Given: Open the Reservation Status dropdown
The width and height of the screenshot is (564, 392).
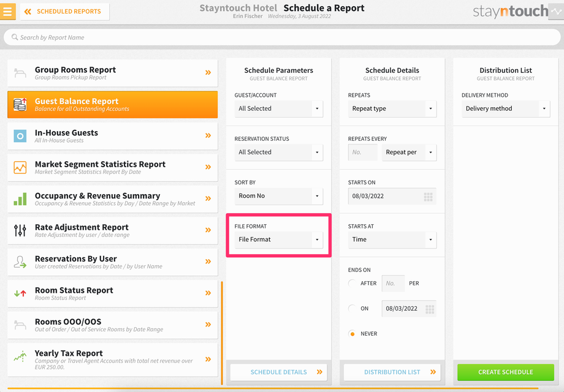Looking at the screenshot, I should pyautogui.click(x=278, y=153).
